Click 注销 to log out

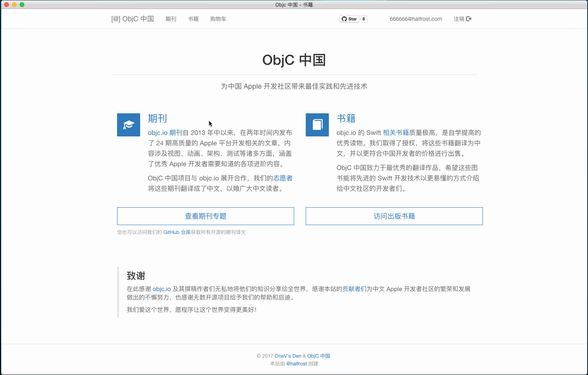(x=459, y=19)
